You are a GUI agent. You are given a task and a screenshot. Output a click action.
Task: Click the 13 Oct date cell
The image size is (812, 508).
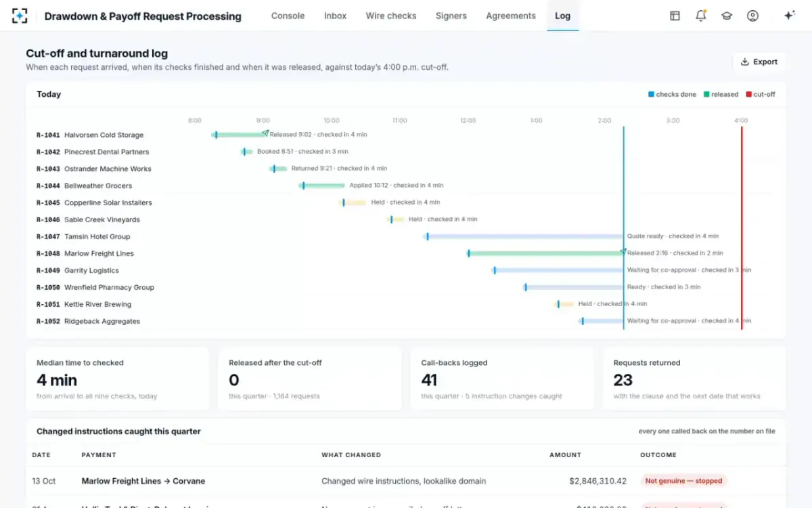coord(44,481)
